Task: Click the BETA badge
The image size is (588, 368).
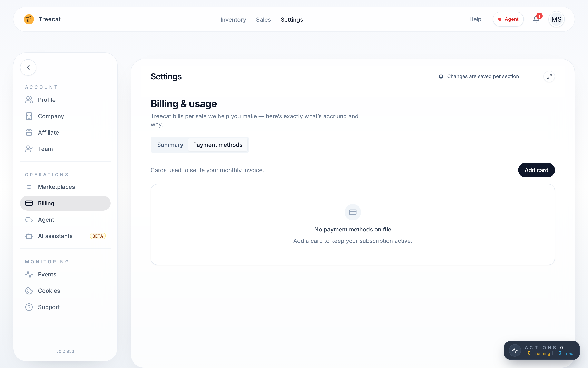Action: [98, 236]
